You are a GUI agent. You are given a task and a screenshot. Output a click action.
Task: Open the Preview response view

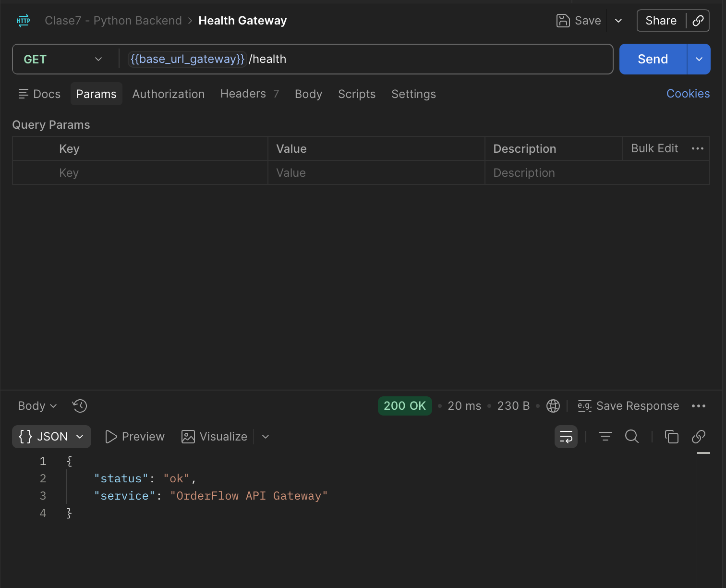point(135,437)
